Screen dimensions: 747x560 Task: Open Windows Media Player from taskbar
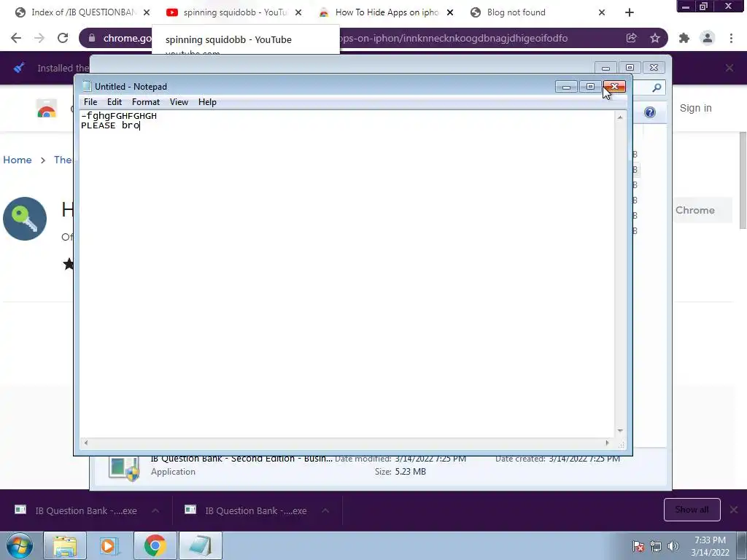[x=109, y=545]
